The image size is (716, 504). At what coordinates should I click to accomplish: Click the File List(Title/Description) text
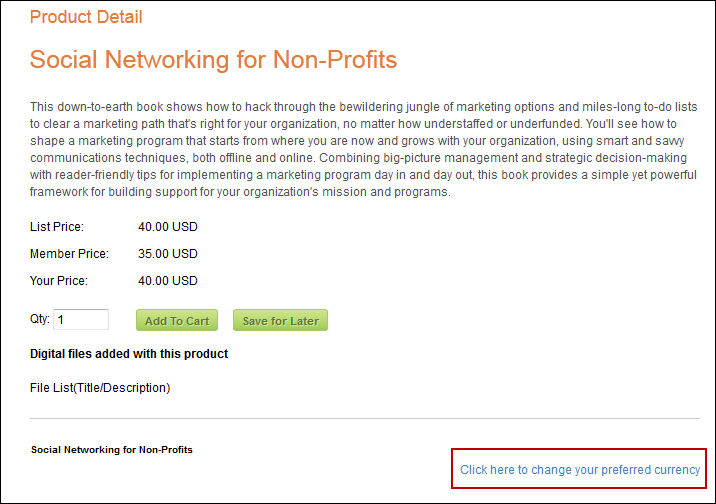pos(100,388)
